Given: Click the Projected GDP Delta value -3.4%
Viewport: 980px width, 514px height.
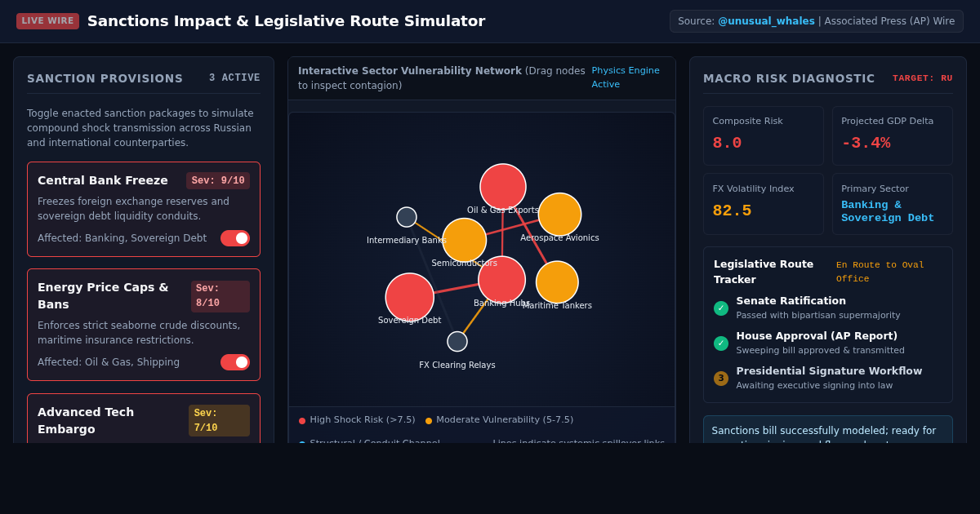Looking at the screenshot, I should point(866,144).
